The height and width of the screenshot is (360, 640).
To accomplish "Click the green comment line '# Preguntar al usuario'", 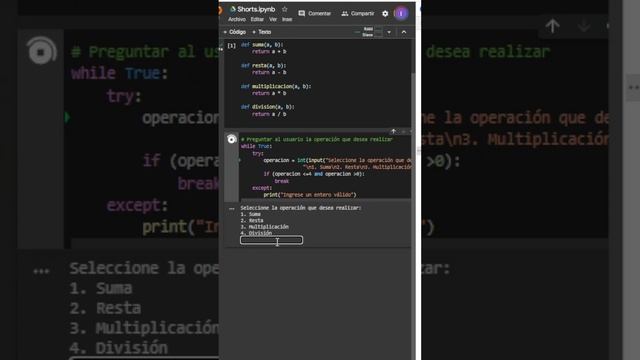I will (x=317, y=139).
